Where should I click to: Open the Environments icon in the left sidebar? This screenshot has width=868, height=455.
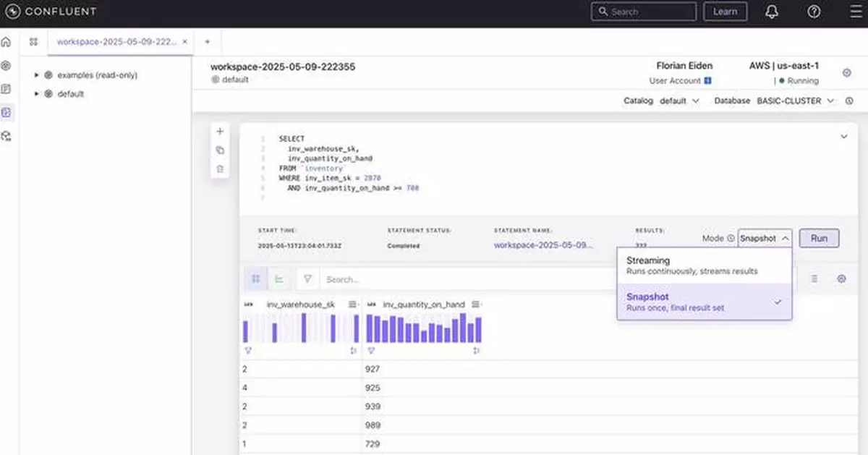click(7, 65)
